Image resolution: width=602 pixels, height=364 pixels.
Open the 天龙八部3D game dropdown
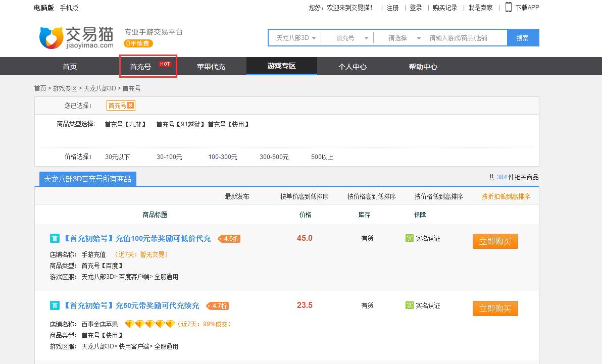click(297, 37)
